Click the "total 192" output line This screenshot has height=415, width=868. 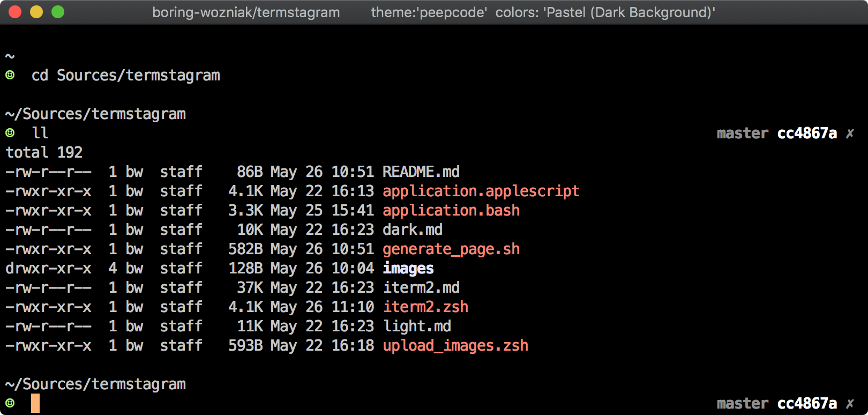pos(44,152)
